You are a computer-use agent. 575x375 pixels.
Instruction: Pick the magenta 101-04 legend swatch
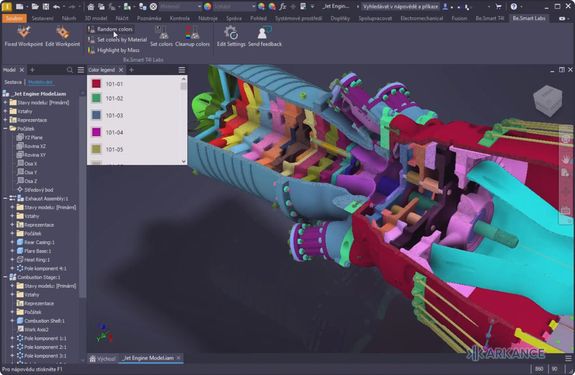coord(96,132)
